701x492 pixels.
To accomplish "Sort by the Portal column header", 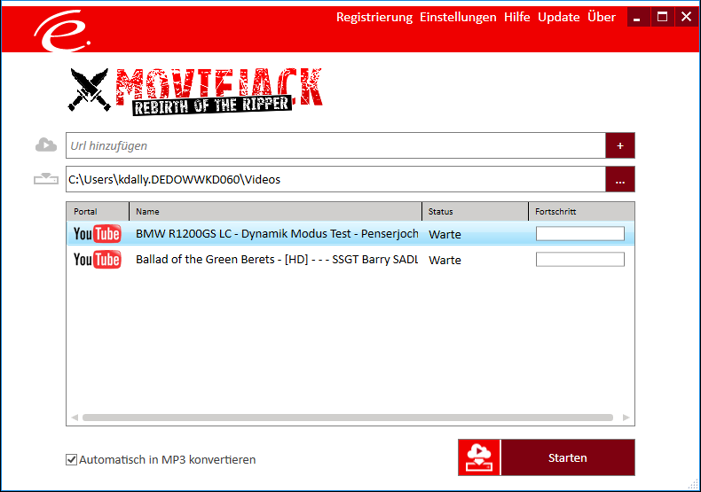I will coord(98,211).
